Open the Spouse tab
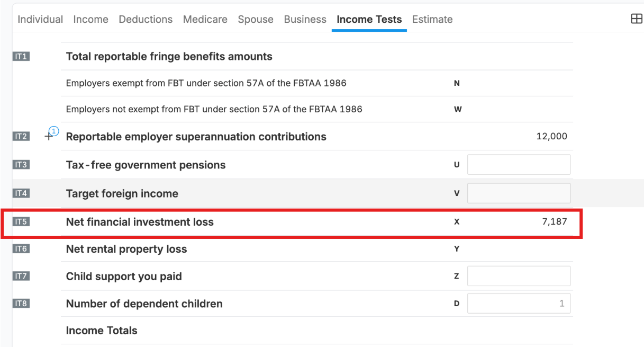 [x=256, y=20]
